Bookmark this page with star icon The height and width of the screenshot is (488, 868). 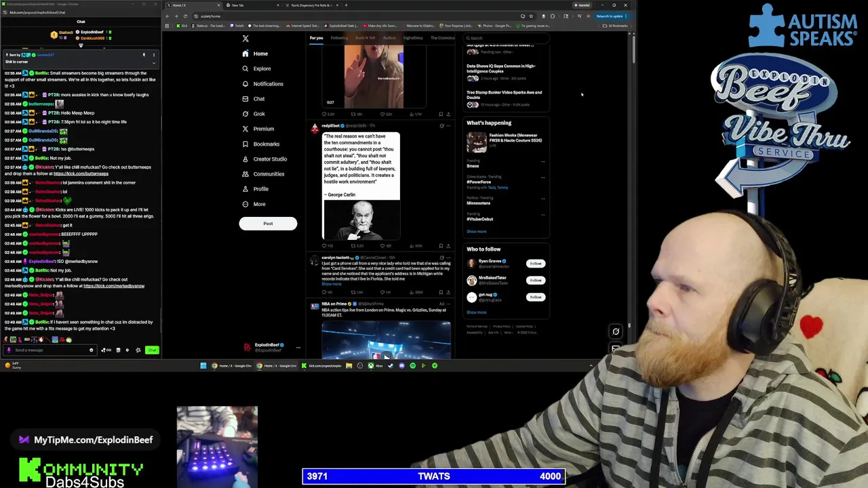(531, 16)
